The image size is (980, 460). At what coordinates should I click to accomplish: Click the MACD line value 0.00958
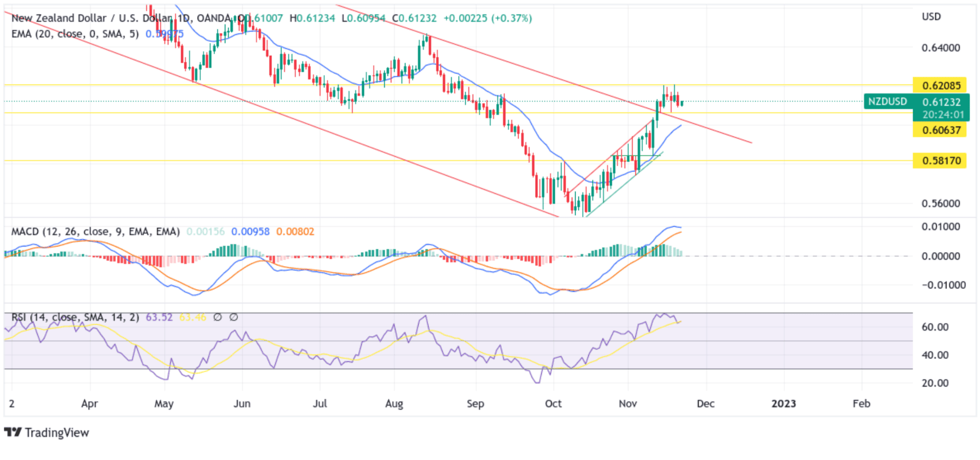point(251,231)
